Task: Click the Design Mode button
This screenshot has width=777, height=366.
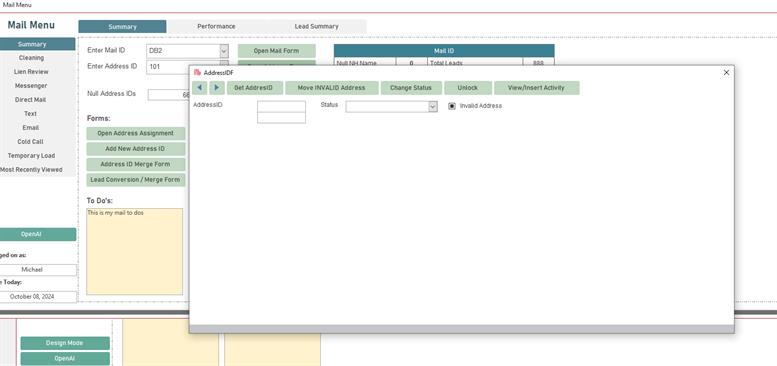Action: (x=65, y=343)
